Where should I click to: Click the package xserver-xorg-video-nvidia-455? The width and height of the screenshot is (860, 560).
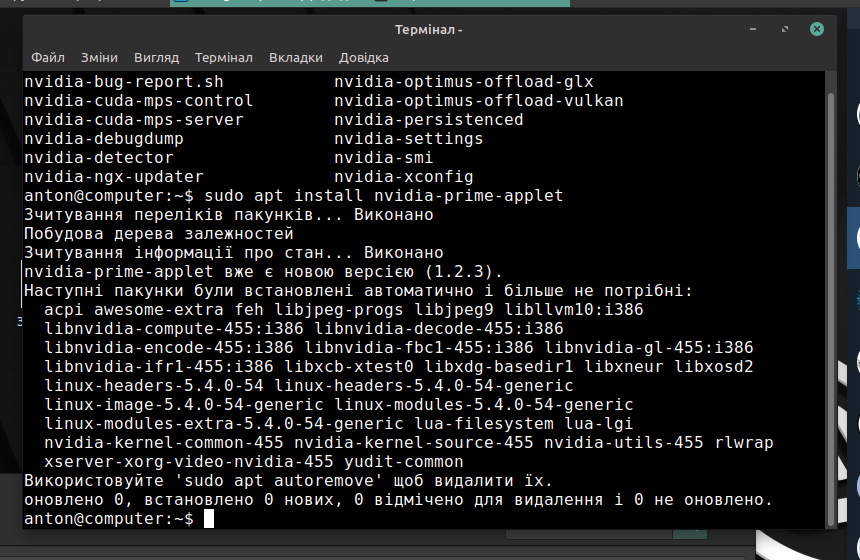point(189,462)
